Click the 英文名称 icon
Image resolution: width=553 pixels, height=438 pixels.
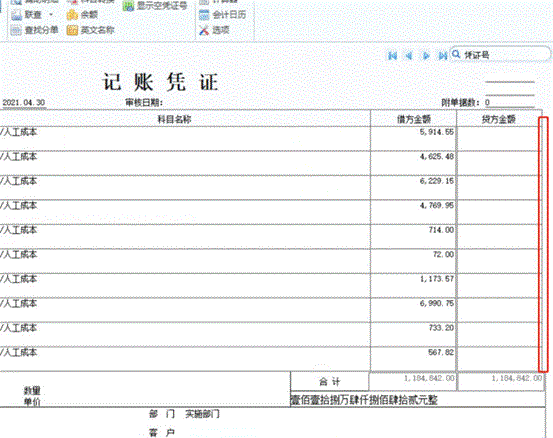(72, 30)
